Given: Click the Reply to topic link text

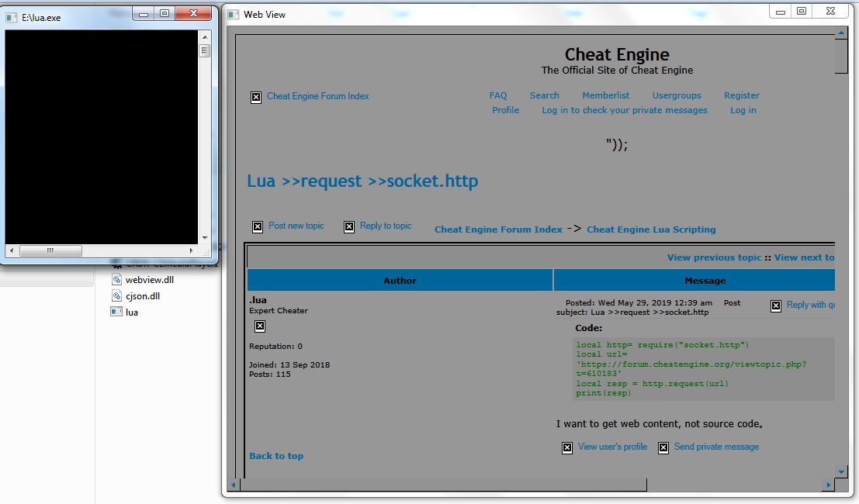Looking at the screenshot, I should (x=386, y=226).
